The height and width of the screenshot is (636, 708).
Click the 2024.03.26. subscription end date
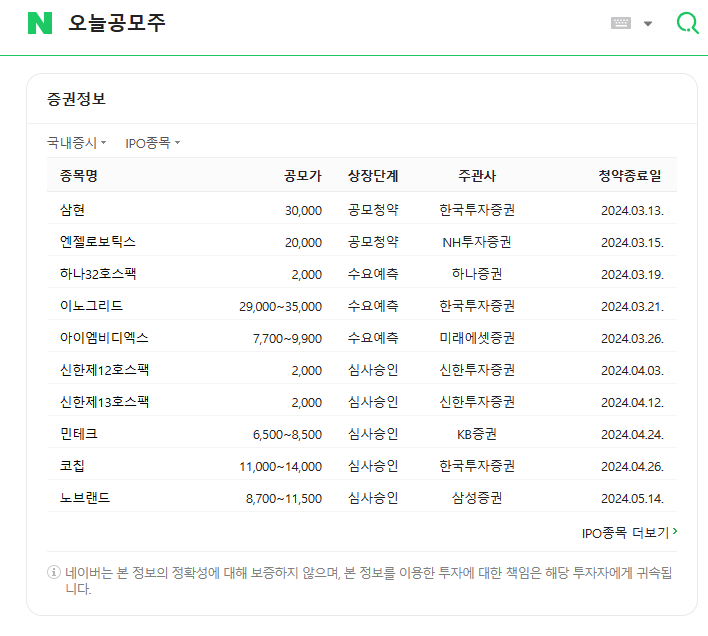click(x=632, y=339)
